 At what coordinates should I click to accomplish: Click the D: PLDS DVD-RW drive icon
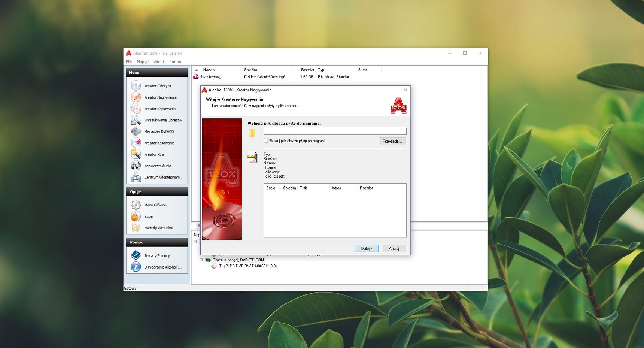214,266
